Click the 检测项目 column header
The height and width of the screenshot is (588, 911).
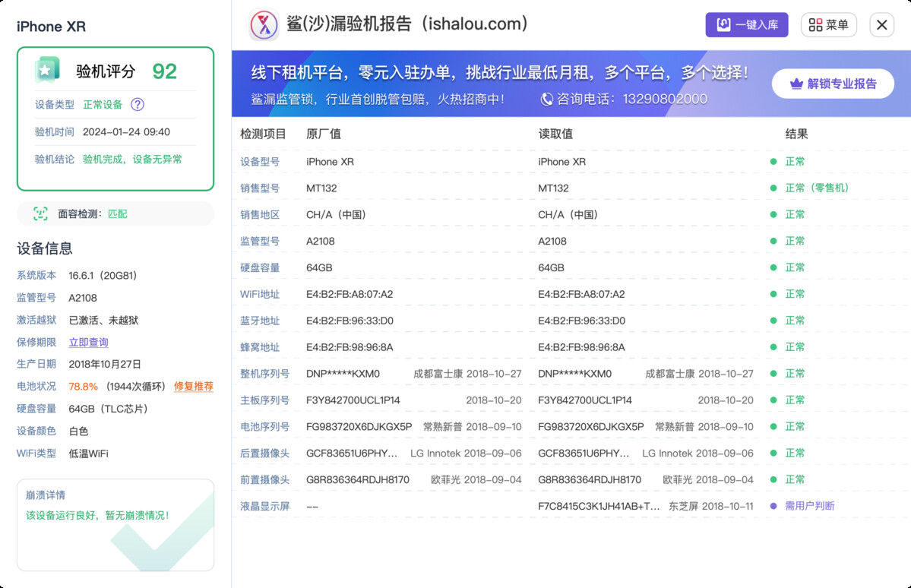point(263,134)
